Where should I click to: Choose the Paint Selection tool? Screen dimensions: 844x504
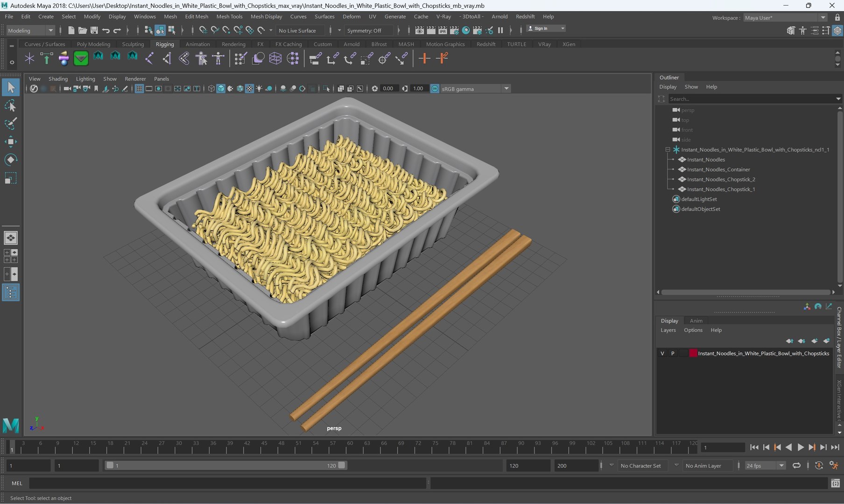10,124
